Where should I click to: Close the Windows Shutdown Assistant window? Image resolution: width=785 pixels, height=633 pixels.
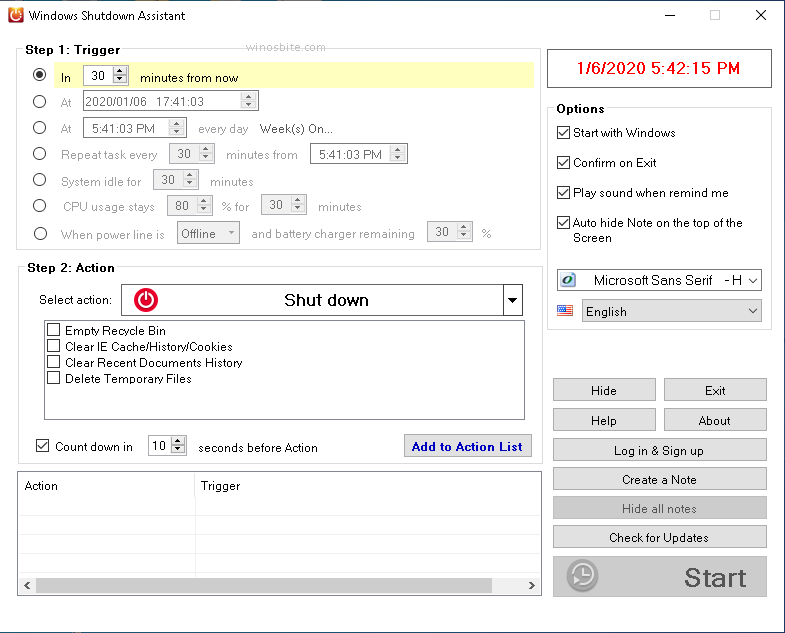click(x=760, y=16)
